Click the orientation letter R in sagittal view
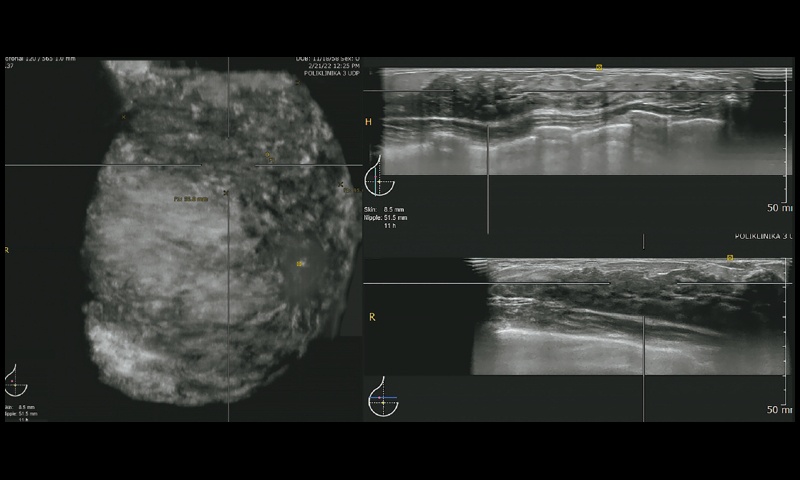The height and width of the screenshot is (480, 800). tap(372, 317)
